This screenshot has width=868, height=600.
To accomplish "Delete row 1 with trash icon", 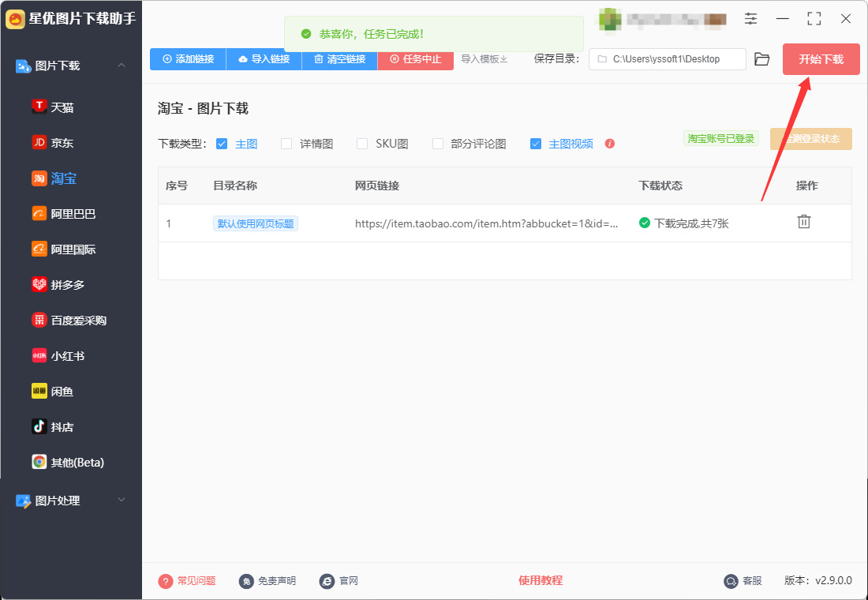I will [804, 222].
